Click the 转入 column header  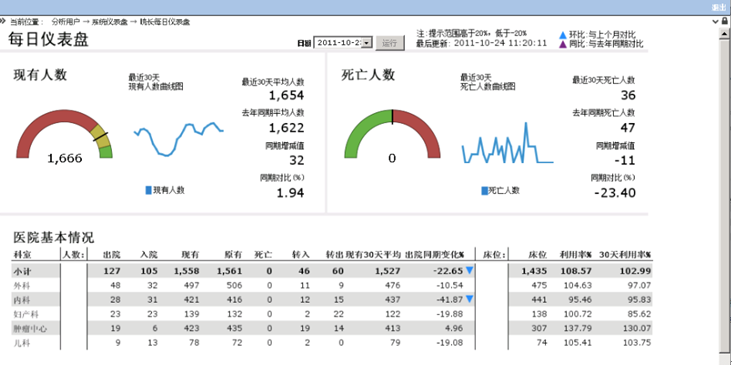pyautogui.click(x=301, y=255)
